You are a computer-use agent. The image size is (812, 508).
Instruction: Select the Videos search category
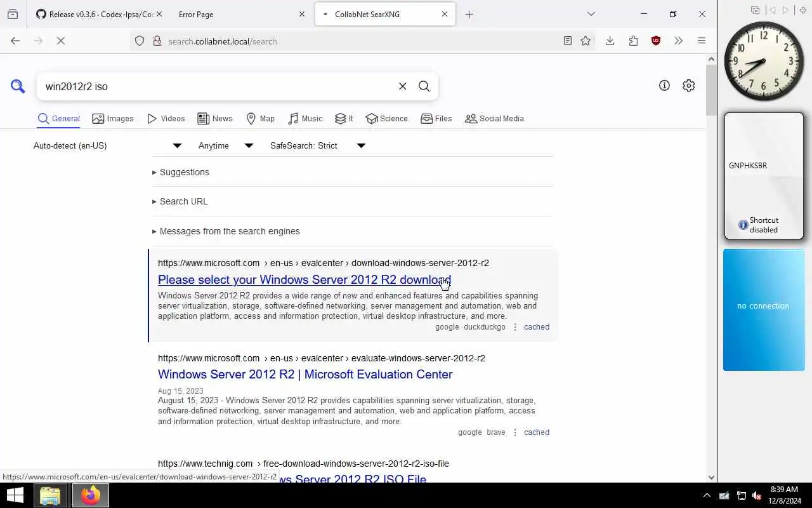click(x=166, y=119)
